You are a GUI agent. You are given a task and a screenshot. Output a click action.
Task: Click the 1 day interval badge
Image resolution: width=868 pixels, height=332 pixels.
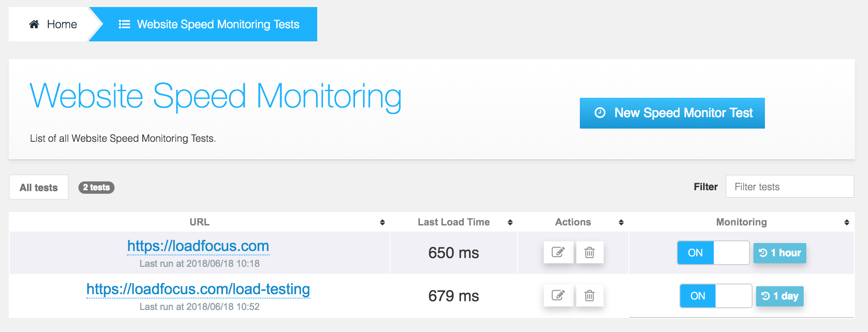(780, 296)
